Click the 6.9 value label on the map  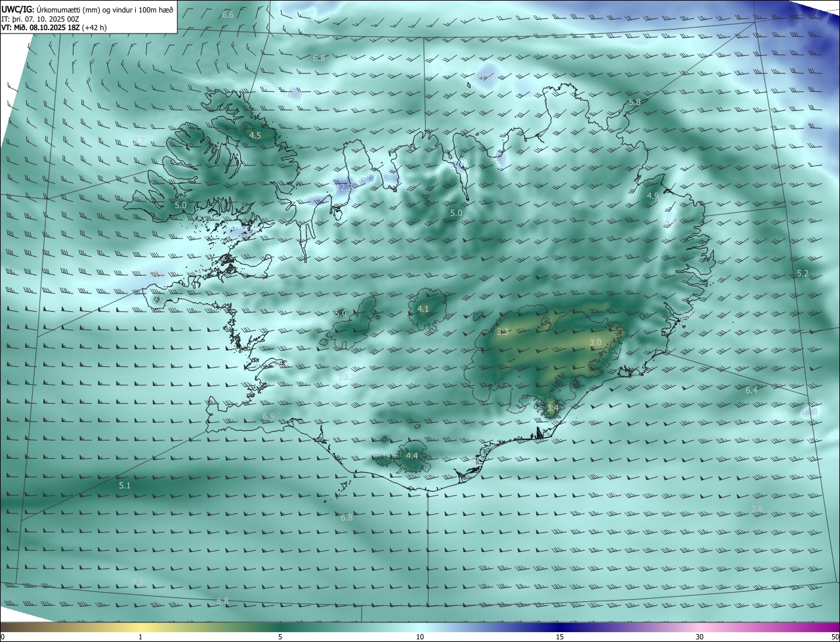pos(268,417)
